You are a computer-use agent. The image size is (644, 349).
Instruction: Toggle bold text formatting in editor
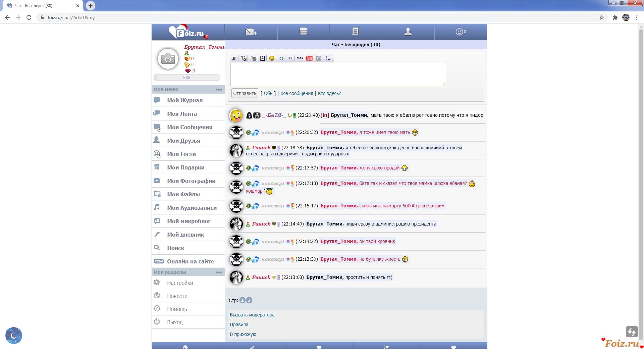234,58
